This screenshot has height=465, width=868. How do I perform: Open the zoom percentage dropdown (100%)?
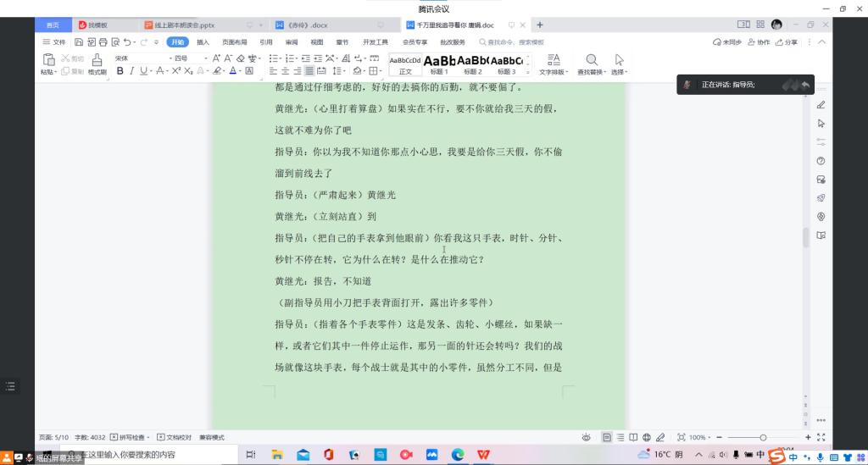[x=700, y=437]
